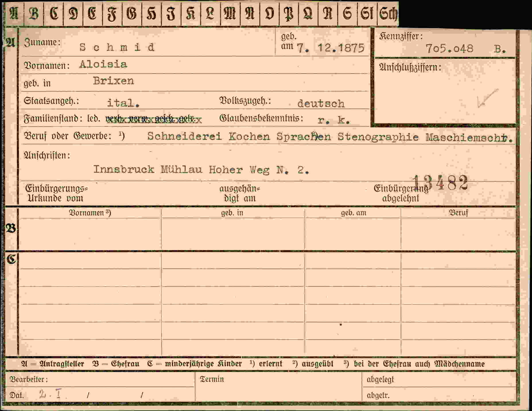Click the "Einbürgerungs-Urkunde vom" label
532x411 pixels.
pos(56,193)
